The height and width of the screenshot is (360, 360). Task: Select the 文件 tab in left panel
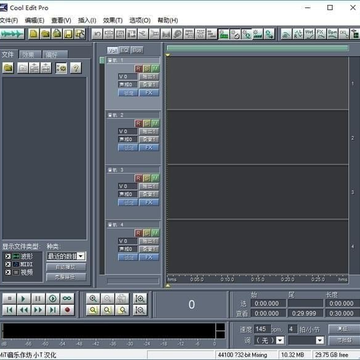click(x=8, y=54)
